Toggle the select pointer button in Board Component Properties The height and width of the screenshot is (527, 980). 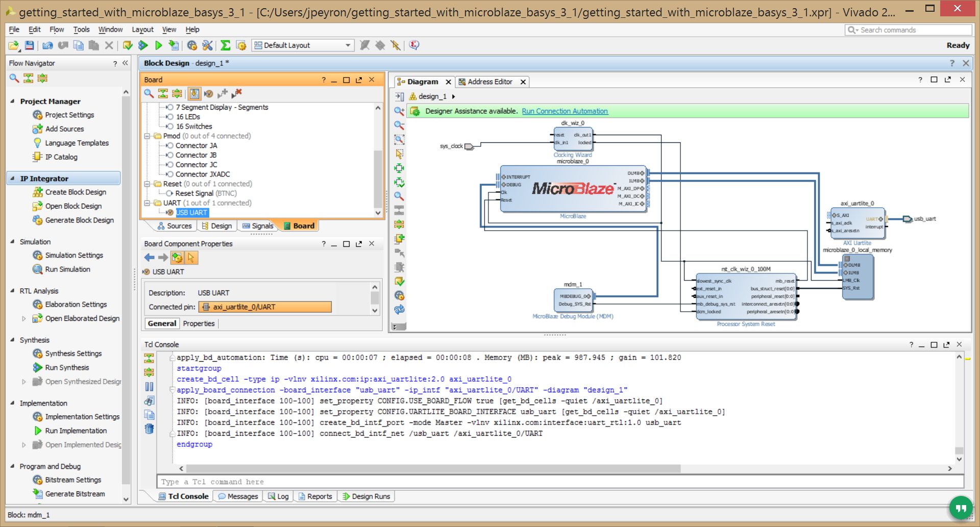point(191,258)
